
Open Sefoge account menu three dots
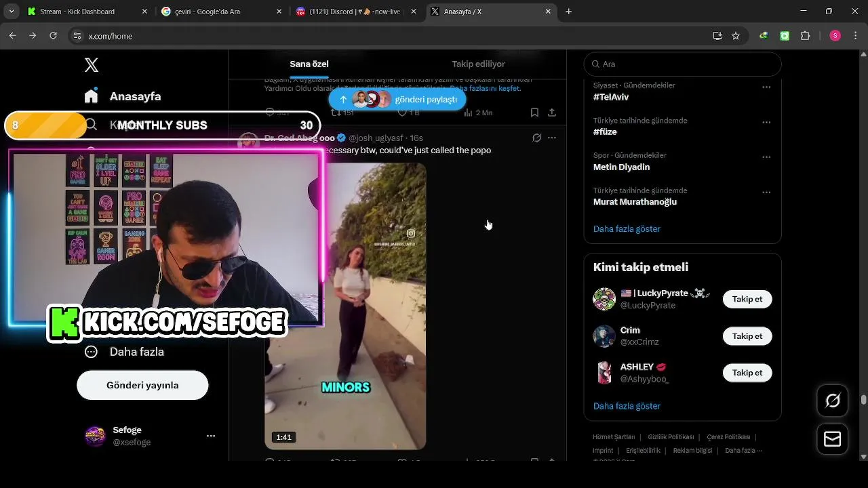(x=211, y=436)
